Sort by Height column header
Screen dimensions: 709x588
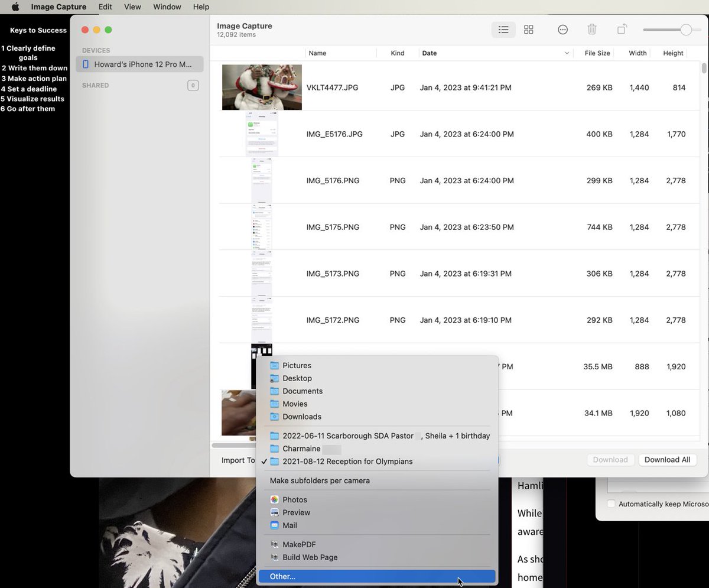pos(673,53)
